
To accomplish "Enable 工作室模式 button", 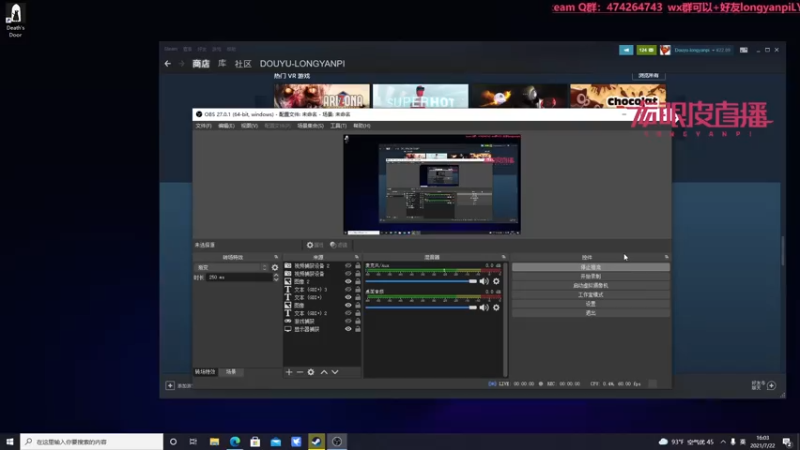I will pyautogui.click(x=590, y=295).
